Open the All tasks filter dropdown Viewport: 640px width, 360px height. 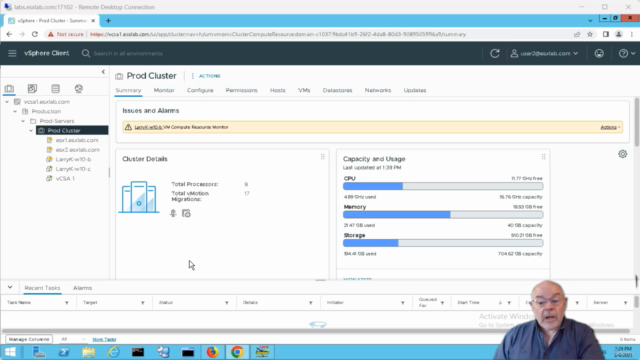click(x=73, y=339)
